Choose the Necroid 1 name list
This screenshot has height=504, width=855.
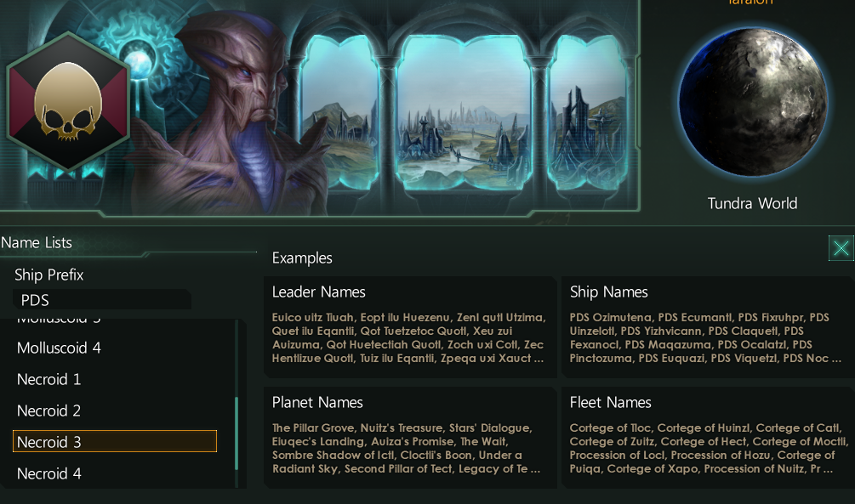click(x=49, y=379)
